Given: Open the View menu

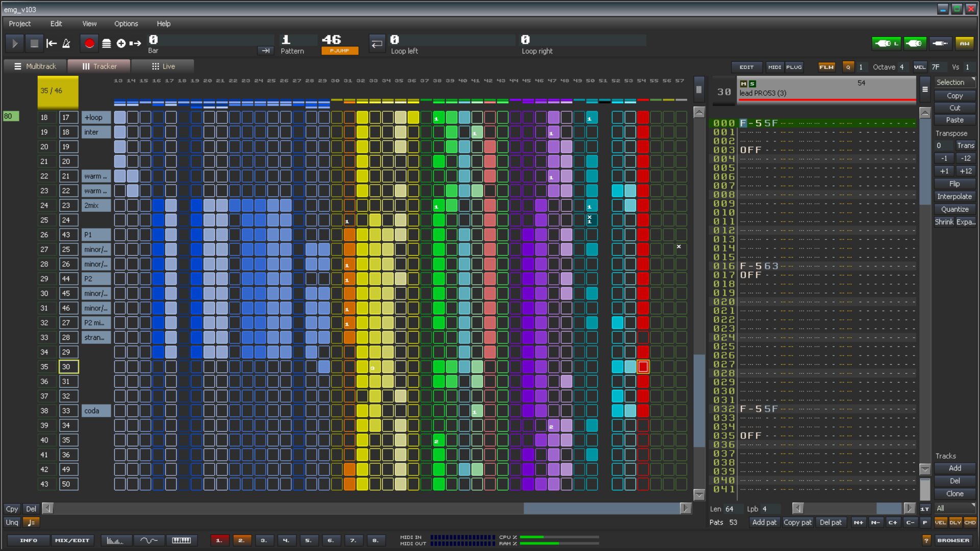Looking at the screenshot, I should coord(89,23).
